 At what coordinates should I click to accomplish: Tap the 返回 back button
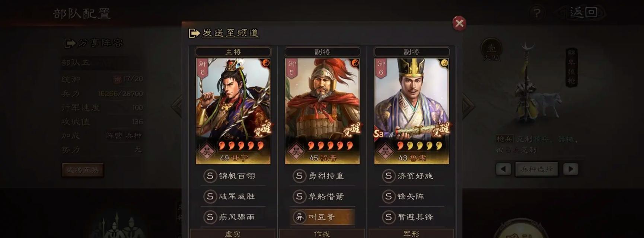click(x=584, y=13)
